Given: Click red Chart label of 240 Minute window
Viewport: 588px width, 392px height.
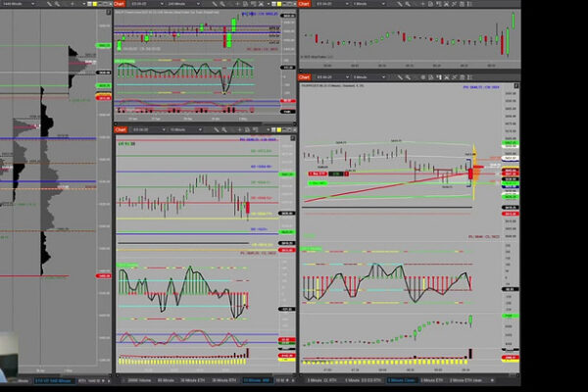Looking at the screenshot, I should 119,4.
